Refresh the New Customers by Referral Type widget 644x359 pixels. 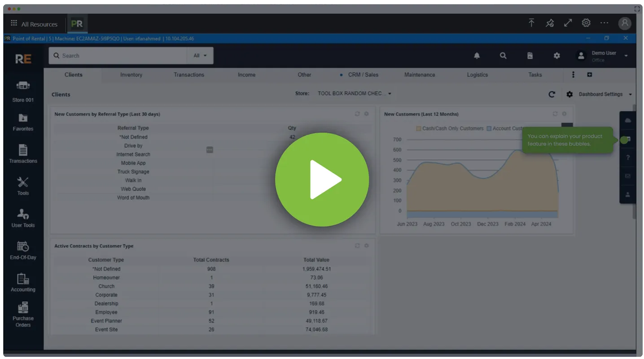[357, 114]
